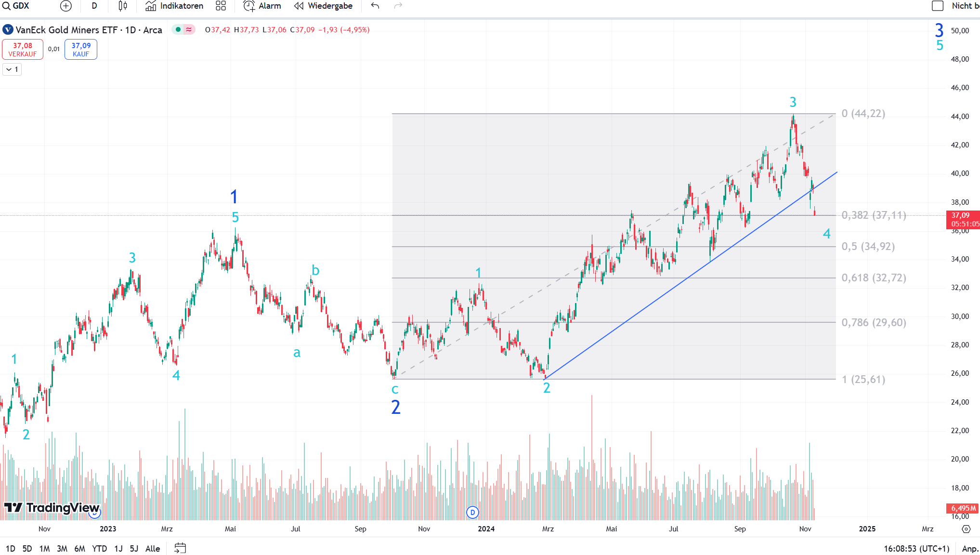
Task: Open the go-to-date calendar icon
Action: (x=180, y=548)
